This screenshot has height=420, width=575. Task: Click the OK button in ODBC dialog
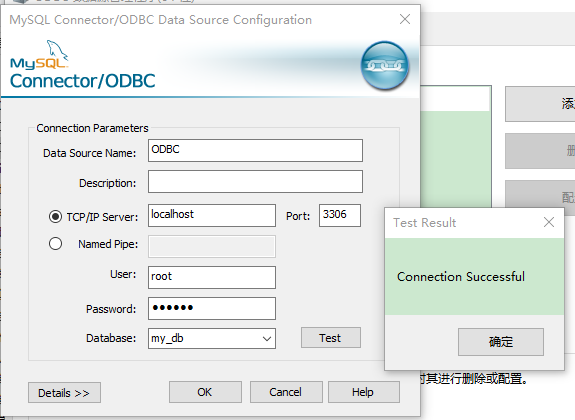(x=205, y=392)
